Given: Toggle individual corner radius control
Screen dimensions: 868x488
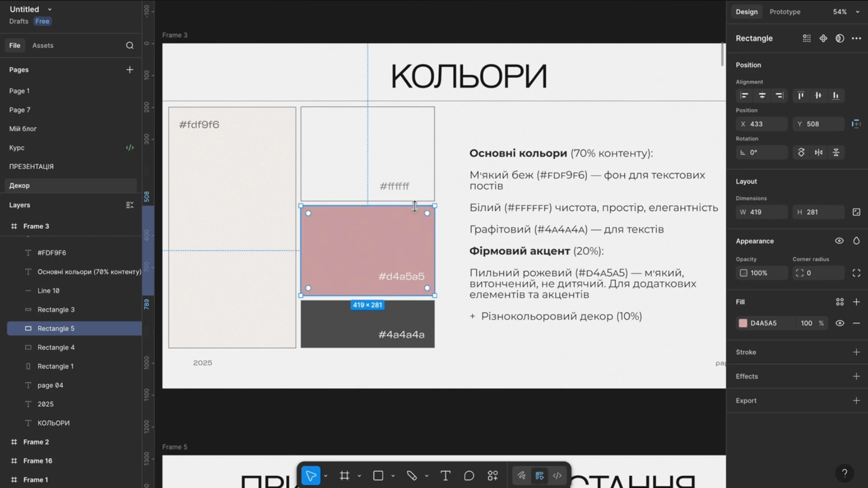Looking at the screenshot, I should tap(856, 273).
